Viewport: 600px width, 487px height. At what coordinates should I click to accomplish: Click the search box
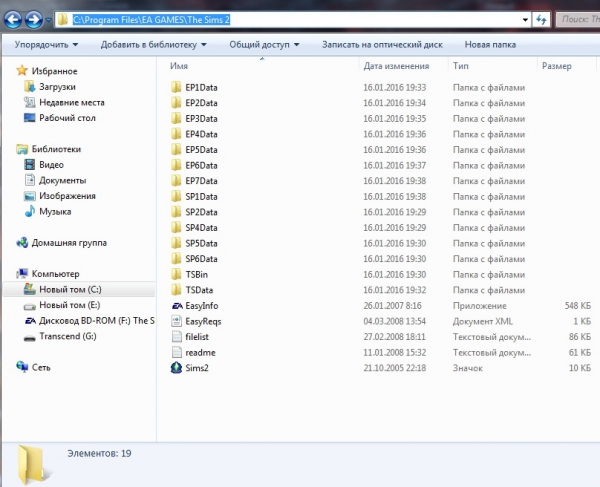point(579,20)
